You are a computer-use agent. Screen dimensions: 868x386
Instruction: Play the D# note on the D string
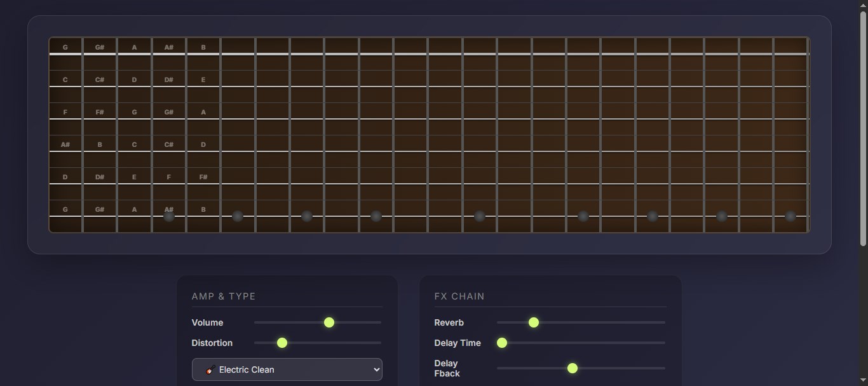[x=100, y=177]
